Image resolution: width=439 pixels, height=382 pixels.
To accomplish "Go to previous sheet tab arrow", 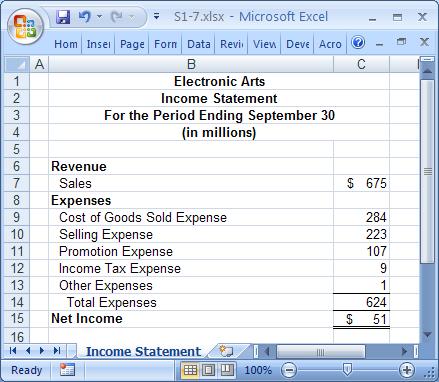I will pos(28,351).
